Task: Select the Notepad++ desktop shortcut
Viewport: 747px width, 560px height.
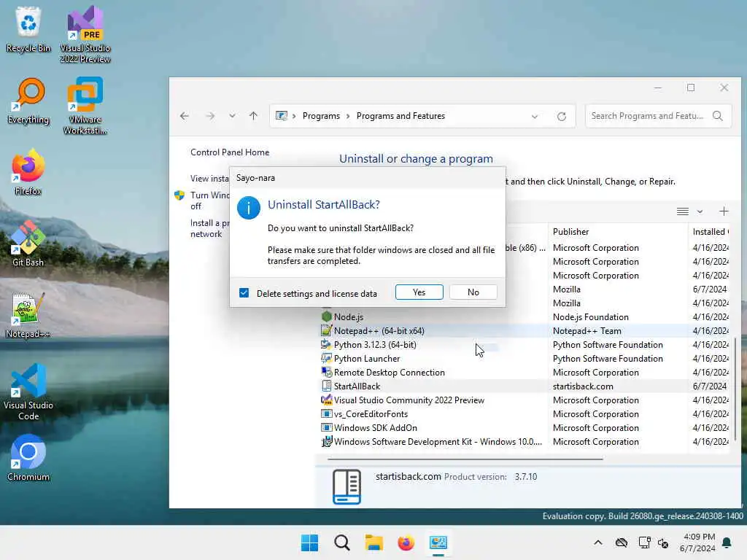Action: tap(28, 316)
